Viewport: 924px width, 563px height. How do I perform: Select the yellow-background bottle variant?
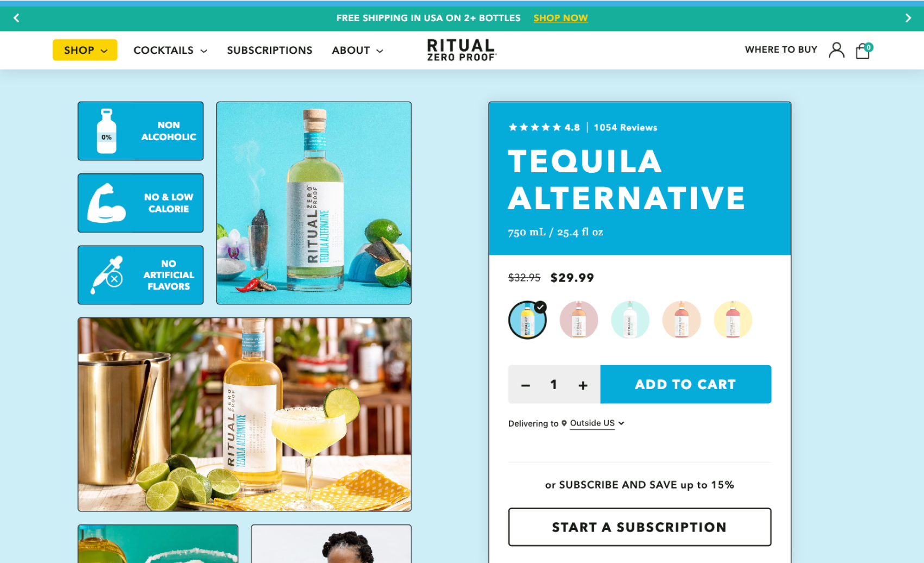[733, 320]
